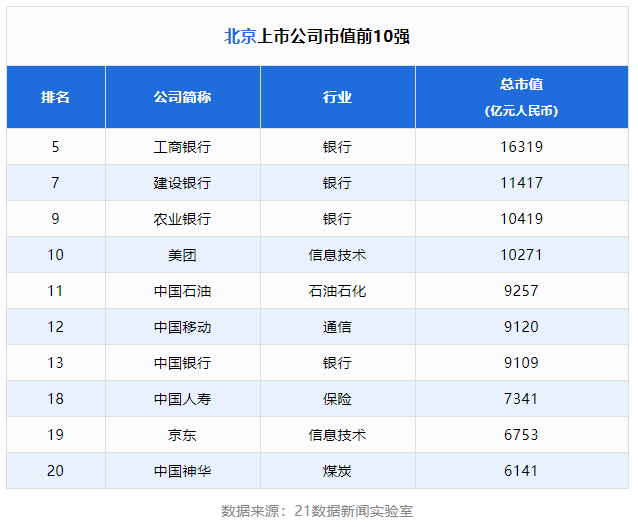Viewport: 638px width, 527px height.
Task: Click rank number 5
Action: [55, 147]
